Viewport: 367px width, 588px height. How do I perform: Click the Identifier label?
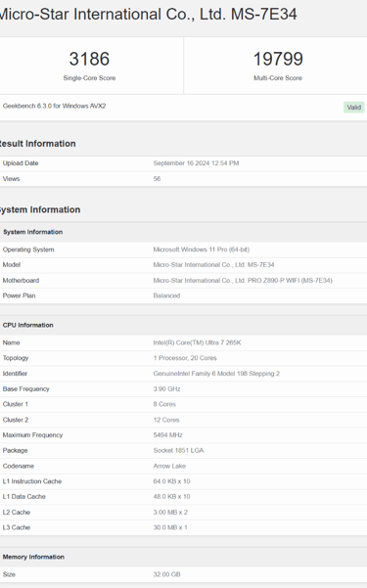tap(15, 374)
